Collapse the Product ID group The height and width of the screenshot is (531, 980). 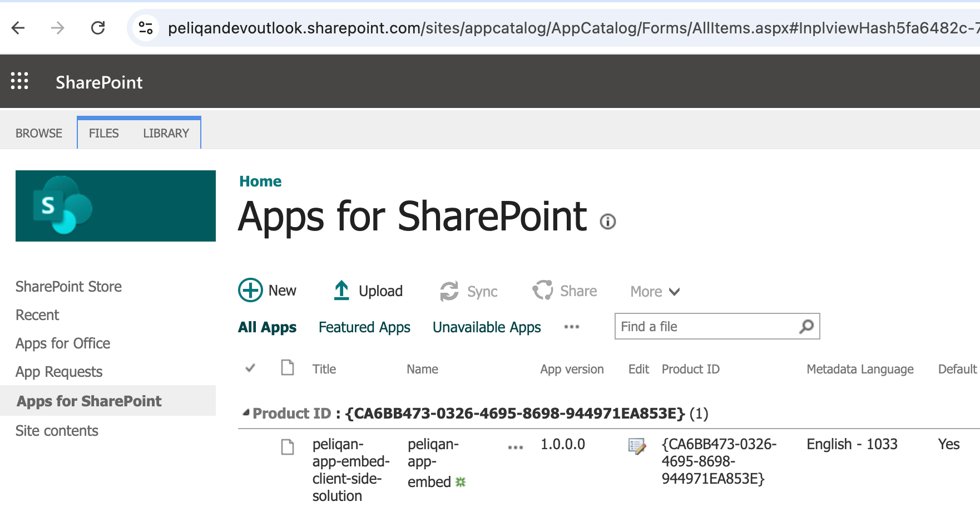pyautogui.click(x=246, y=413)
